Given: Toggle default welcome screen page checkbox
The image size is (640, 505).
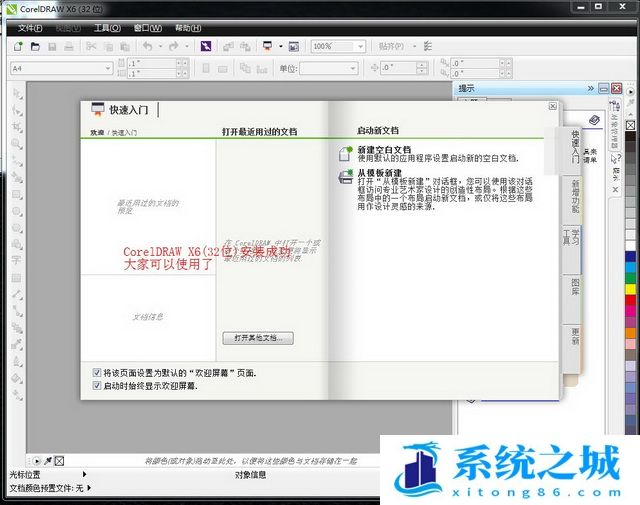Looking at the screenshot, I should (x=97, y=372).
